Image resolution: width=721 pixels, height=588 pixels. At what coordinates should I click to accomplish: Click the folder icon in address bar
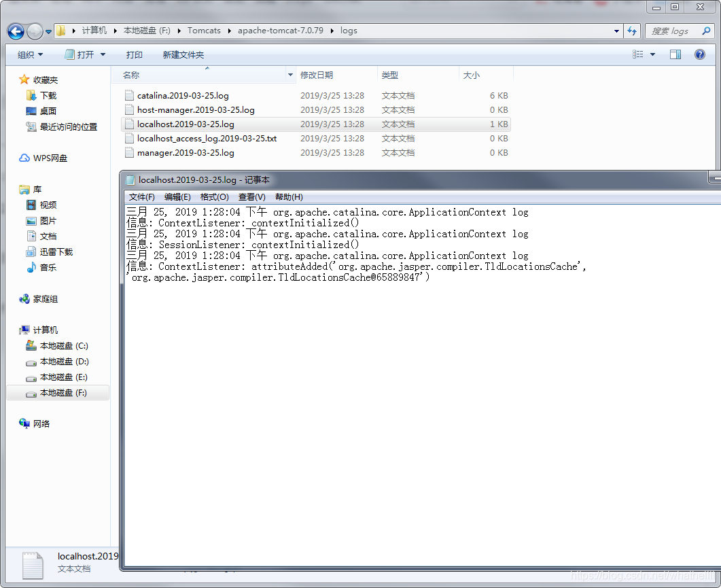coord(60,31)
